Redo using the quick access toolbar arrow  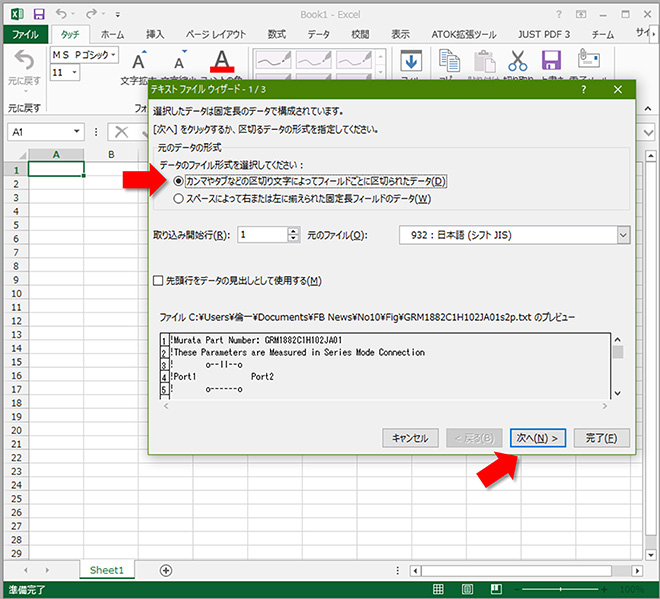pyautogui.click(x=91, y=14)
